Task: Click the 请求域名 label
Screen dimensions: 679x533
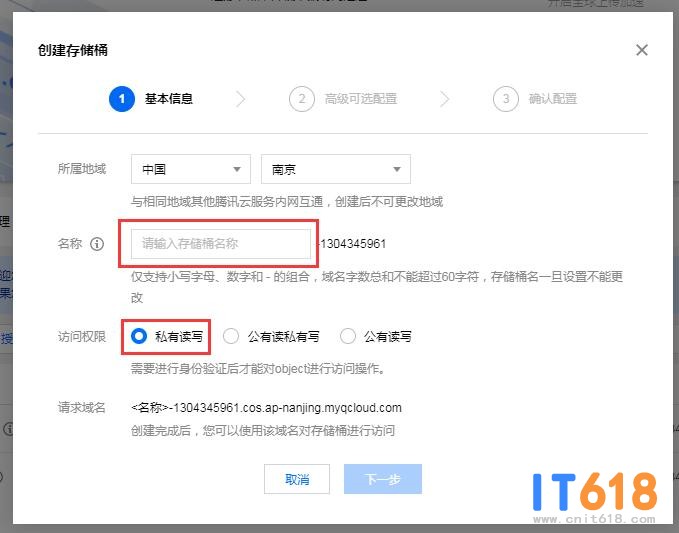Action: click(x=82, y=407)
